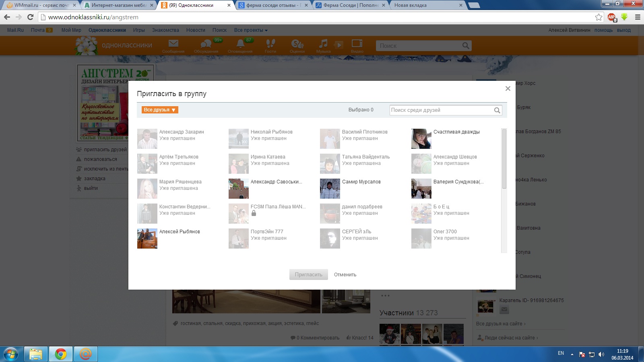
Task: Click the envelope icon under Каратель ID
Action: 504,310
